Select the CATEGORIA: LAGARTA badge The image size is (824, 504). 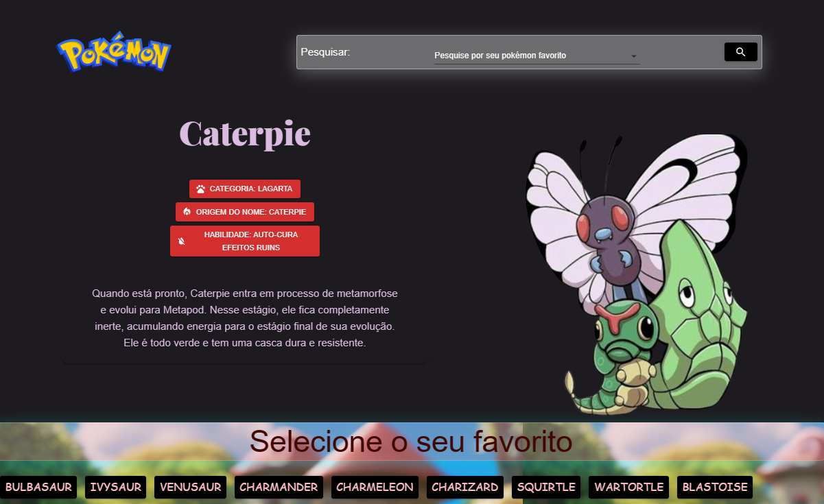[x=244, y=188]
